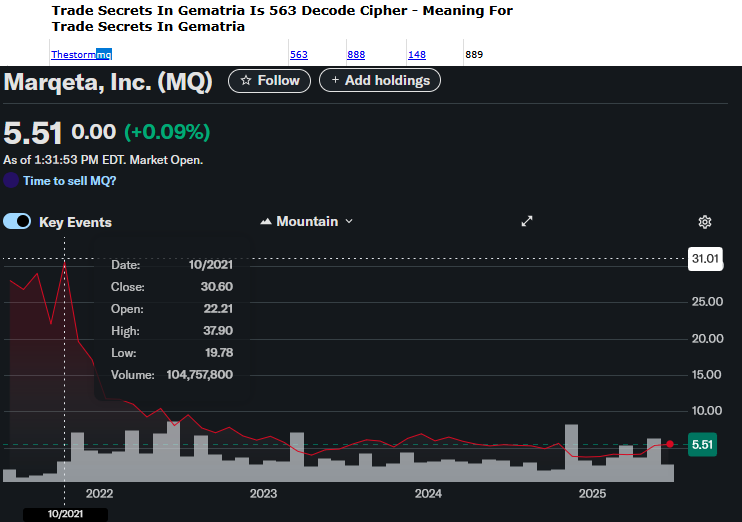Click the Marqeta, Inc. (MQ) title
The height and width of the screenshot is (522, 742).
click(x=108, y=82)
